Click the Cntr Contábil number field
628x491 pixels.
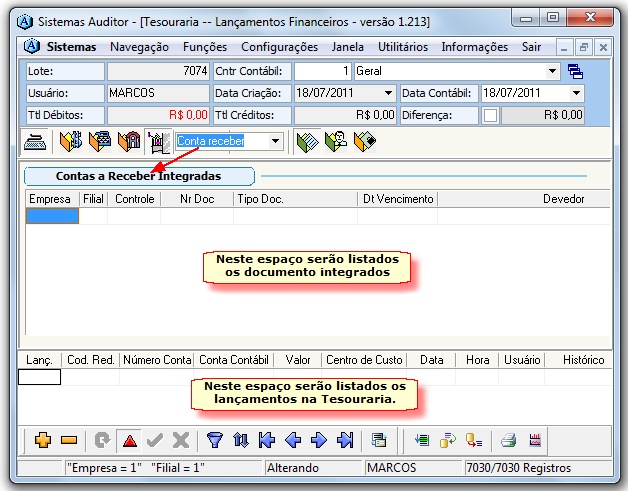click(x=323, y=71)
